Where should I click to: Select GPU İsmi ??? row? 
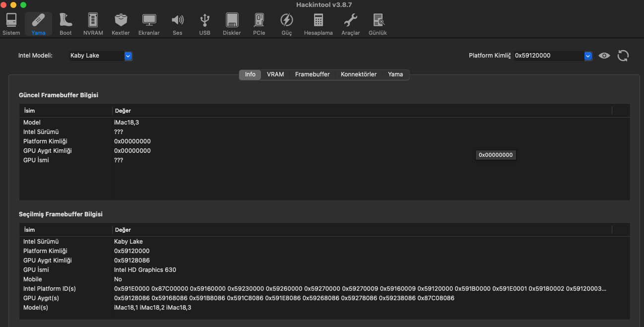324,160
